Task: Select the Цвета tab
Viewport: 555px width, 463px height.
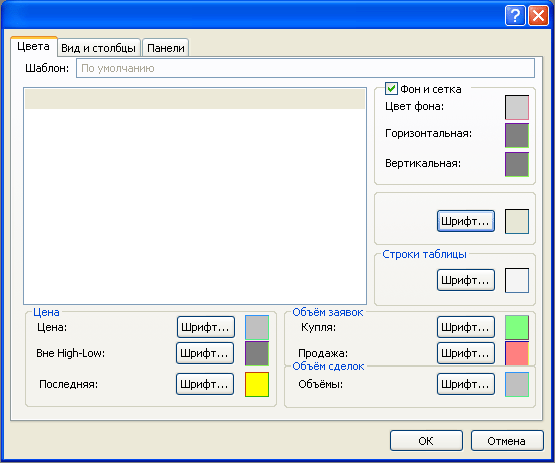Action: [34, 46]
